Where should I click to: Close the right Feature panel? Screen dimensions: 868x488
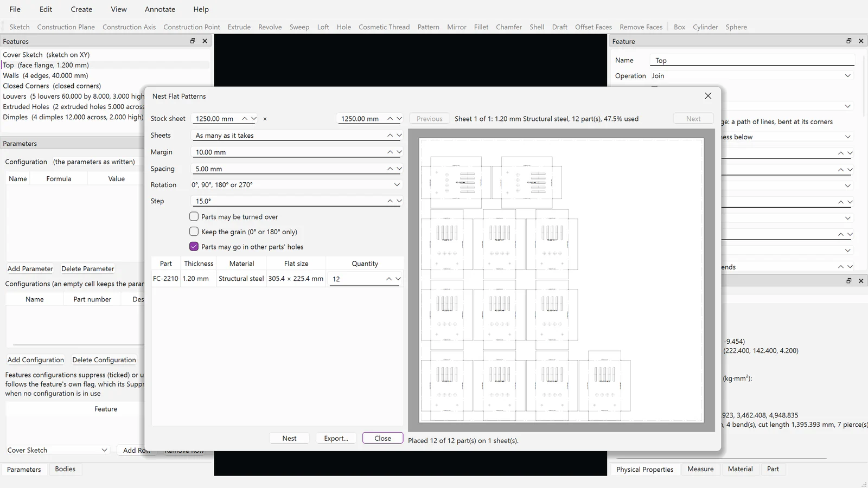[861, 41]
